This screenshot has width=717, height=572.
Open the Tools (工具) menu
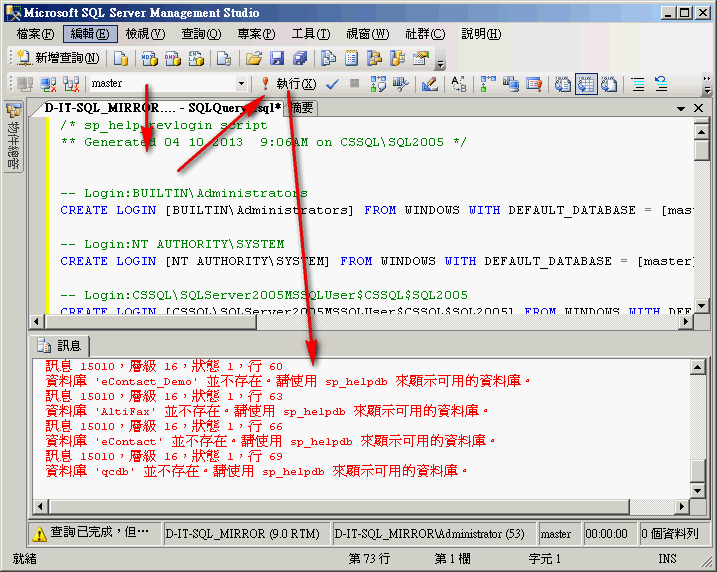pos(311,34)
